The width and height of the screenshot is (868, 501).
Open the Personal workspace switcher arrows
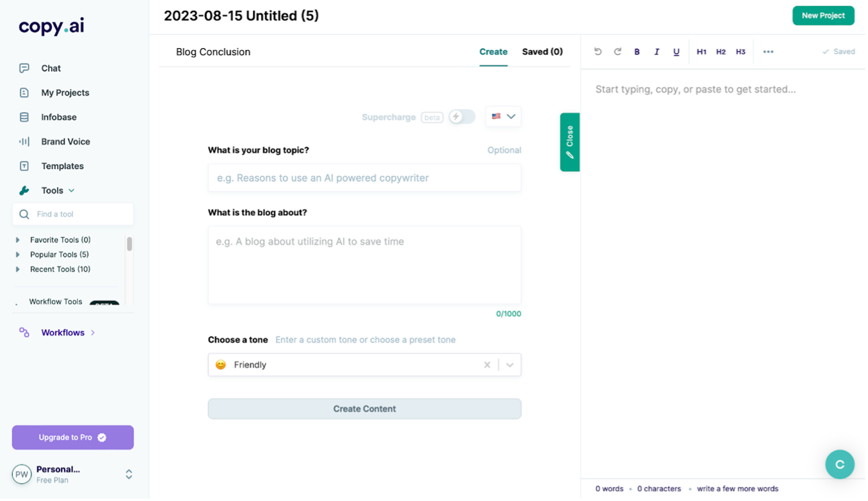point(129,475)
